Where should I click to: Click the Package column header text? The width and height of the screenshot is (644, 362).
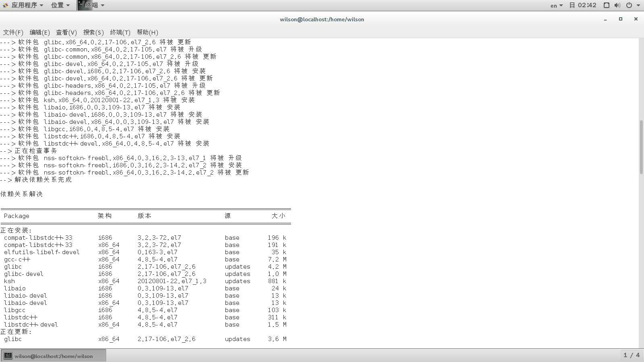pos(17,216)
